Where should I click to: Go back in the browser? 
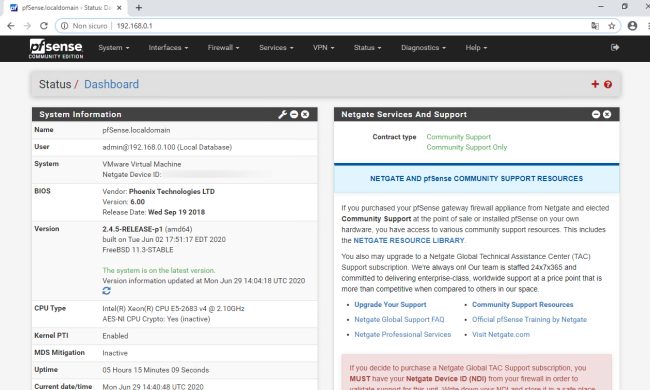click(x=11, y=26)
